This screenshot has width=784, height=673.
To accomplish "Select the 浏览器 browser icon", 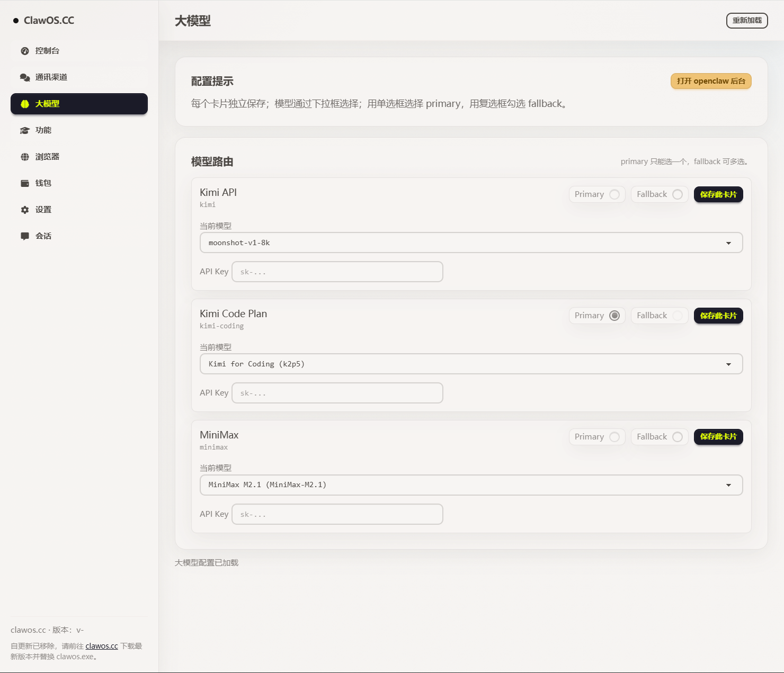I will [x=24, y=157].
